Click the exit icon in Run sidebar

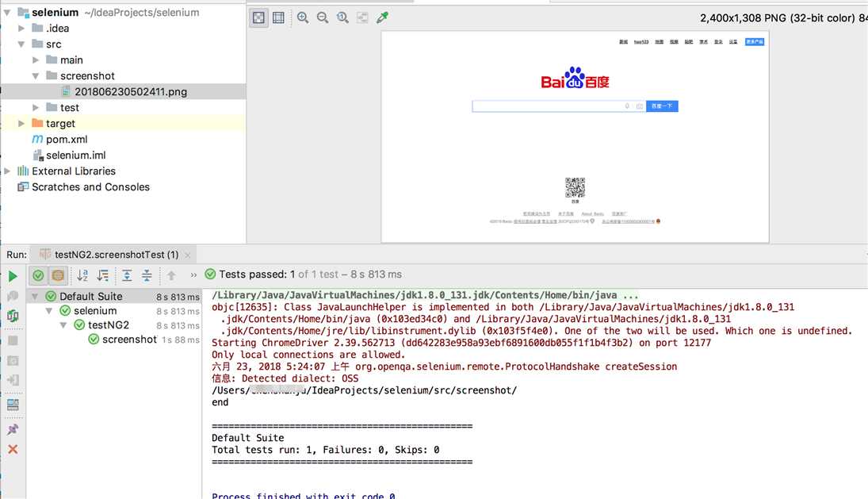(x=13, y=380)
